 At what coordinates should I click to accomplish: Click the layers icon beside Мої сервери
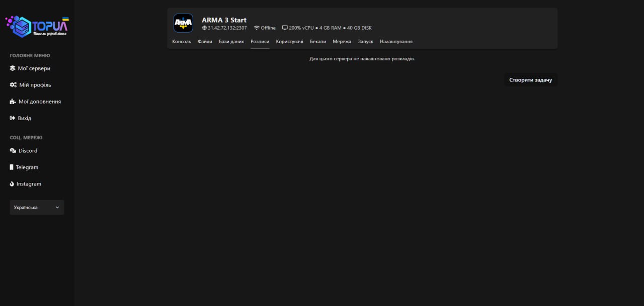[x=13, y=68]
